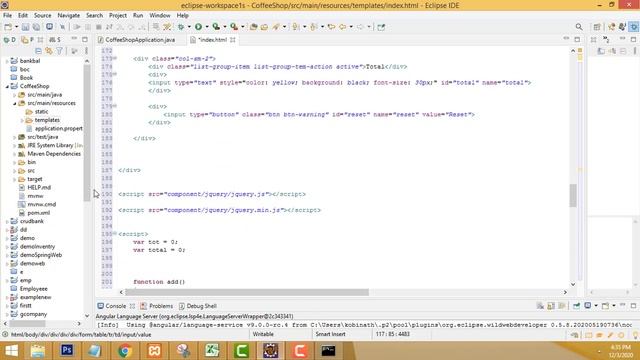Expand the src/main/java node
The width and height of the screenshot is (640, 360).
(14, 95)
